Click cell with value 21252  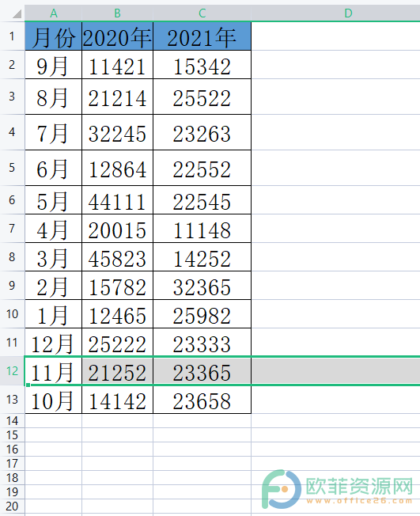tap(117, 371)
